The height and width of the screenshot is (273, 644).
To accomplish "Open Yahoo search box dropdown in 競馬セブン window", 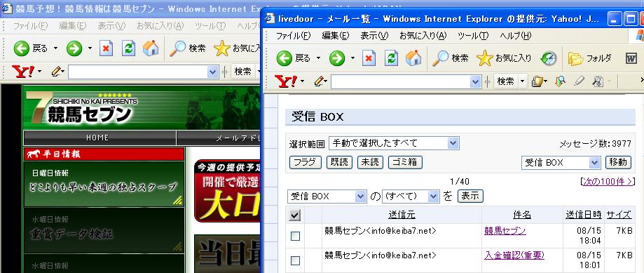I will [x=213, y=72].
